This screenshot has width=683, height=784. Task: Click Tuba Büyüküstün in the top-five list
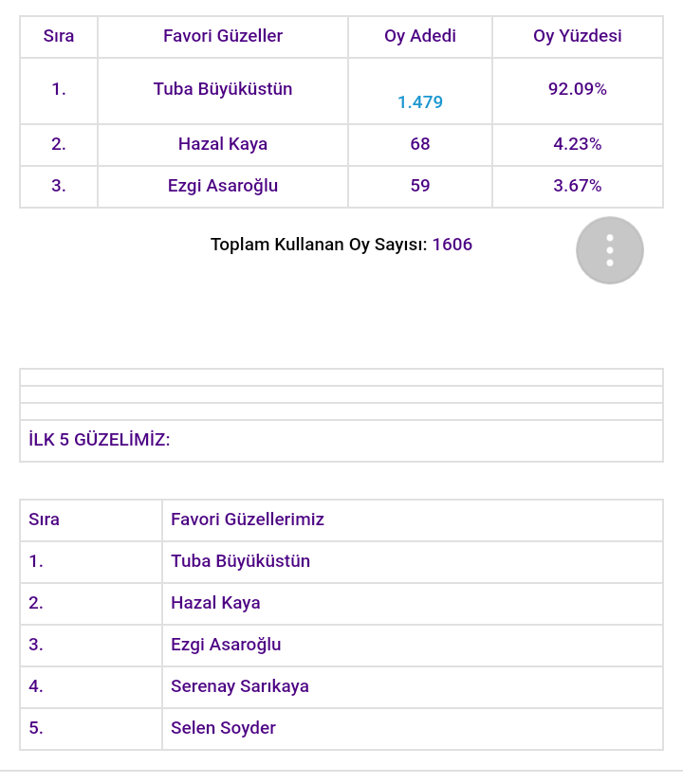pyautogui.click(x=241, y=561)
